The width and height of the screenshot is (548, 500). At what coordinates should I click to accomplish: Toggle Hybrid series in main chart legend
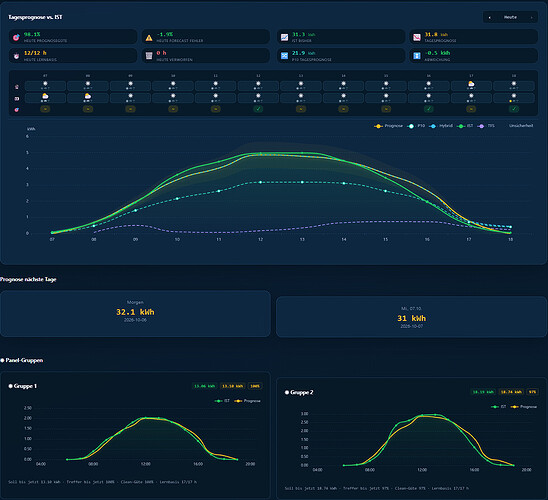point(441,126)
